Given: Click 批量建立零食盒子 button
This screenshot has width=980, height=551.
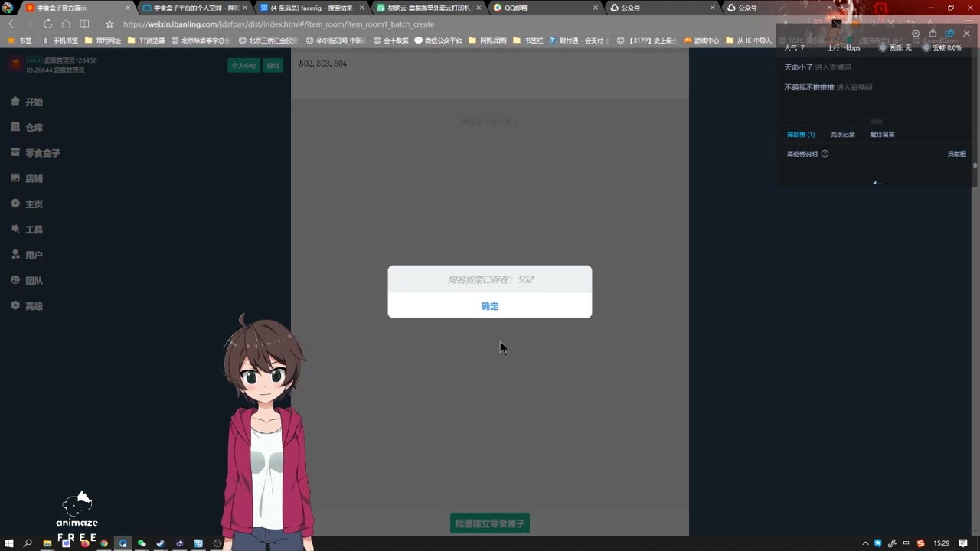Looking at the screenshot, I should coord(490,523).
